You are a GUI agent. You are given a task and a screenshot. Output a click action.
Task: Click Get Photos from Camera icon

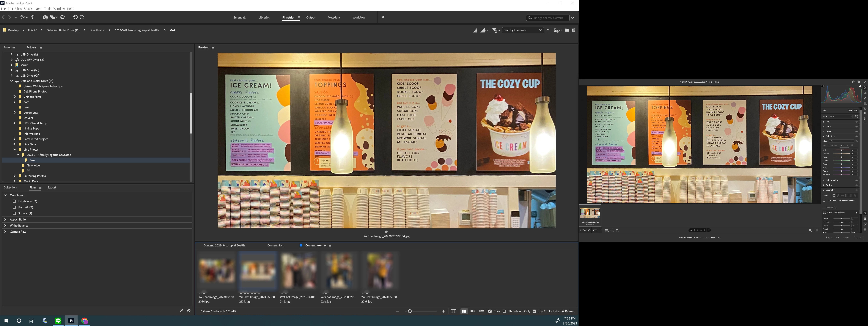pyautogui.click(x=46, y=17)
